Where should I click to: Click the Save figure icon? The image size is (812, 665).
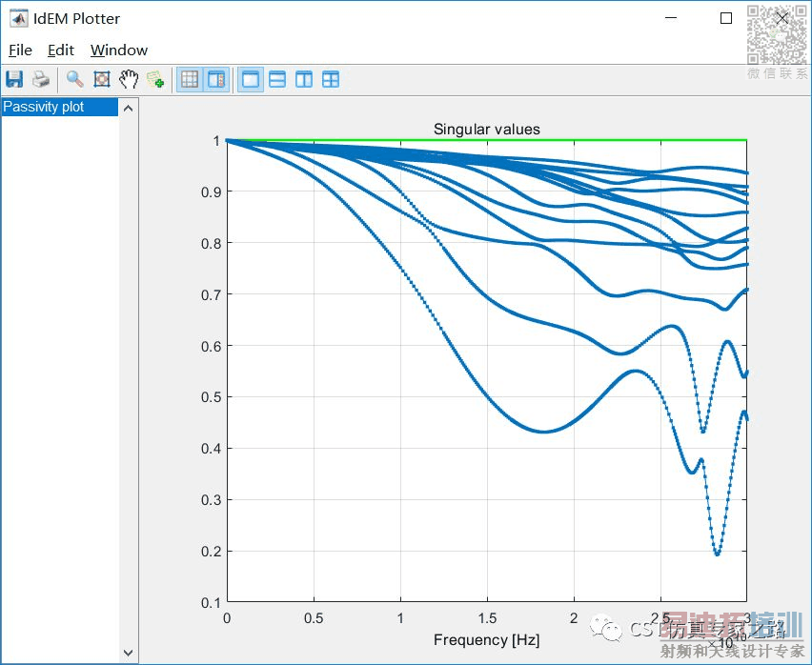(x=14, y=80)
